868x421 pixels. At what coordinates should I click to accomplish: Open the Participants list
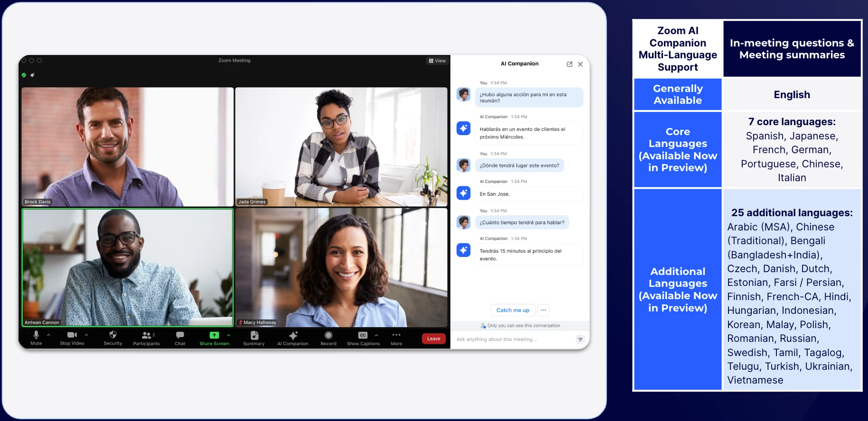tap(147, 338)
